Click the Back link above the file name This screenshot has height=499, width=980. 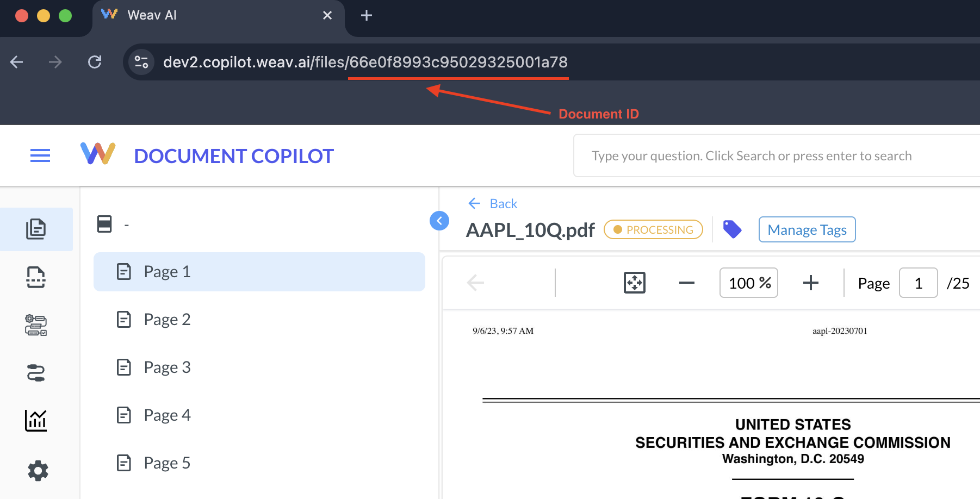pyautogui.click(x=493, y=203)
